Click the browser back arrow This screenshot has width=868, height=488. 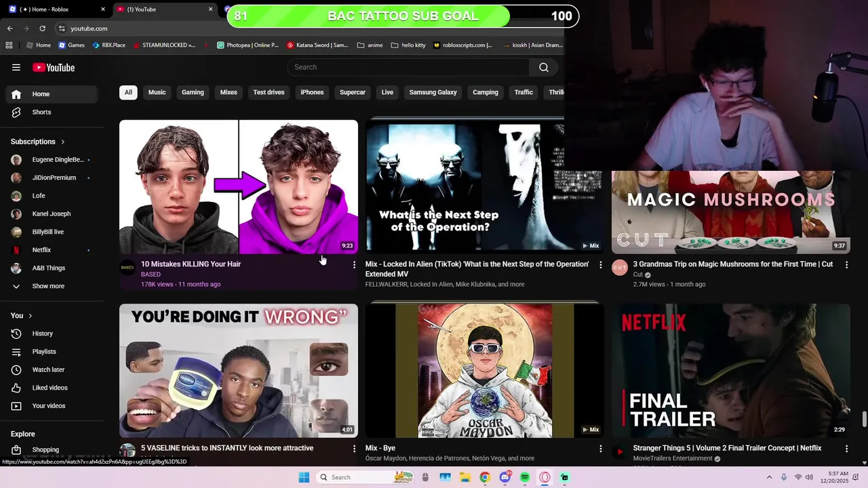tap(10, 28)
